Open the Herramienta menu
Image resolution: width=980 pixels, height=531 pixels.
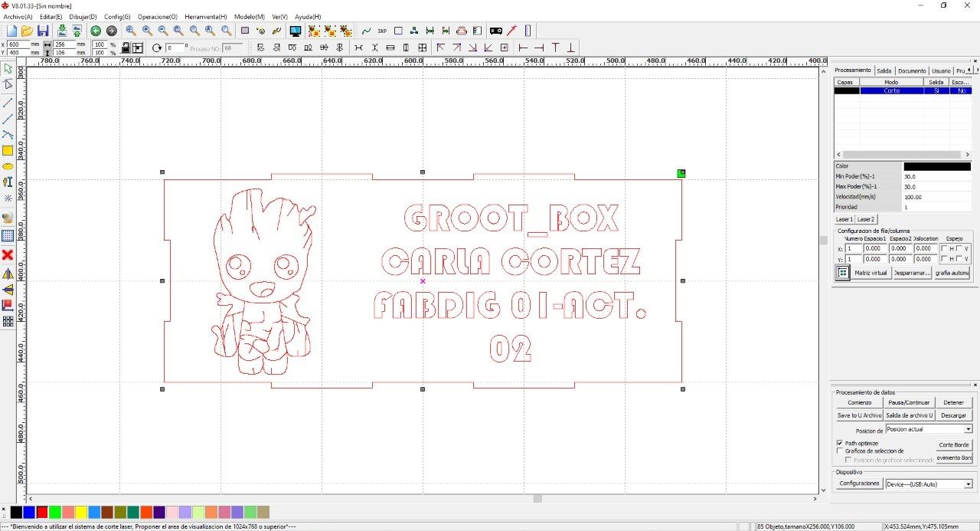click(x=206, y=16)
